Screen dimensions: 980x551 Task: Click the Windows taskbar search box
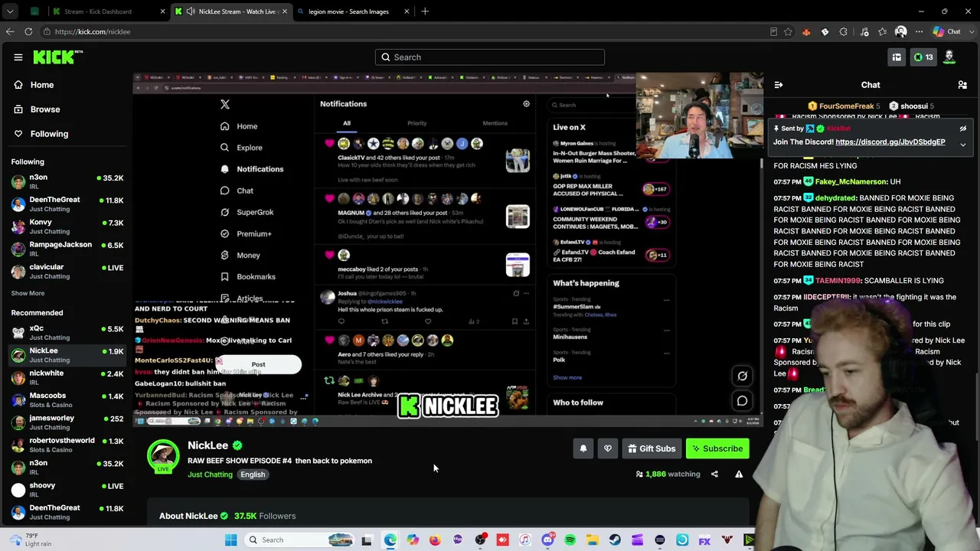click(300, 540)
